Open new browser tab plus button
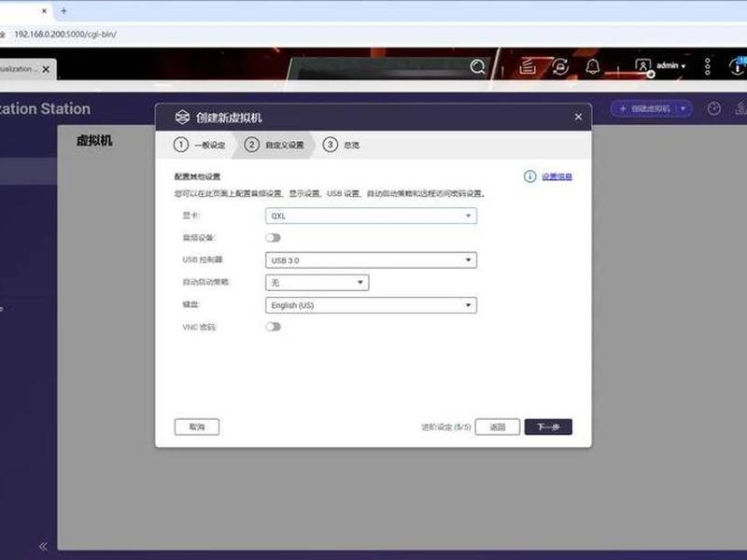The height and width of the screenshot is (560, 747). pos(63,10)
